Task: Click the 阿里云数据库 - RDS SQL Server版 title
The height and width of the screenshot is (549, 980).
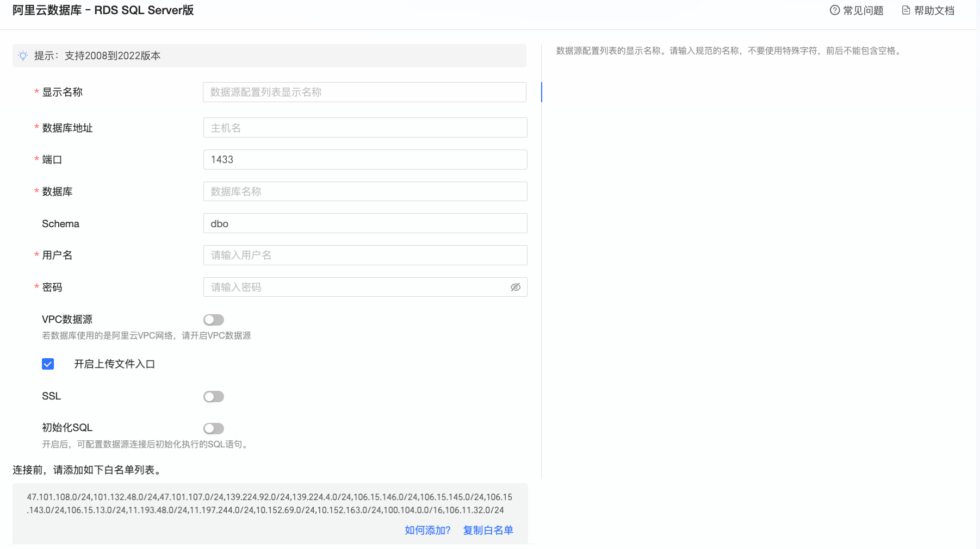Action: (103, 10)
